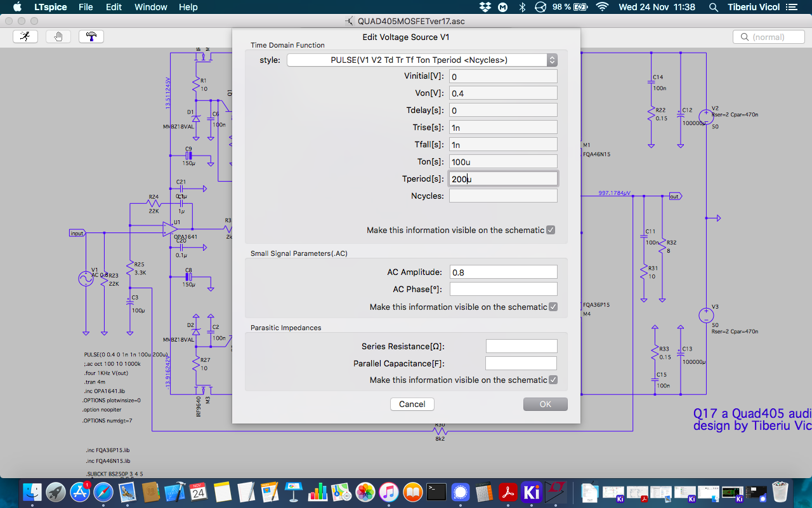Open Adobe Acrobat from the dock

507,491
